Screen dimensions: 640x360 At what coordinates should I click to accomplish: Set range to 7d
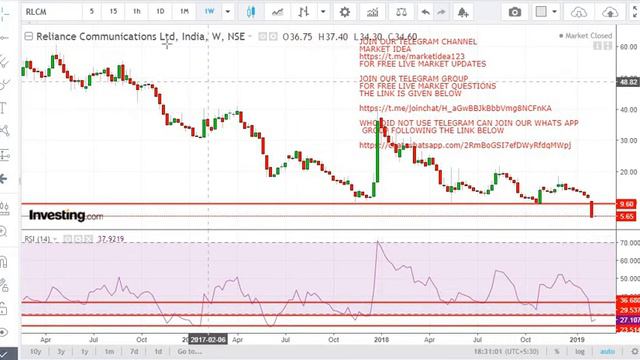[x=134, y=351]
